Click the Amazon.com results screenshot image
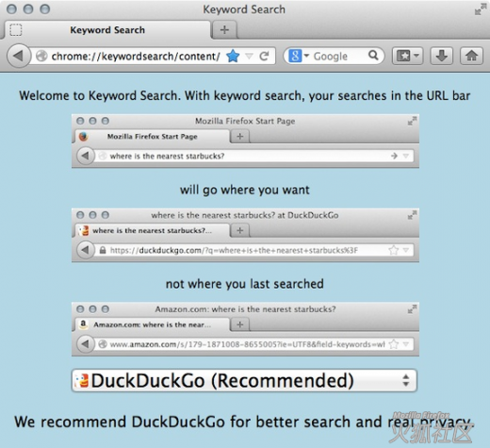 pos(245,329)
